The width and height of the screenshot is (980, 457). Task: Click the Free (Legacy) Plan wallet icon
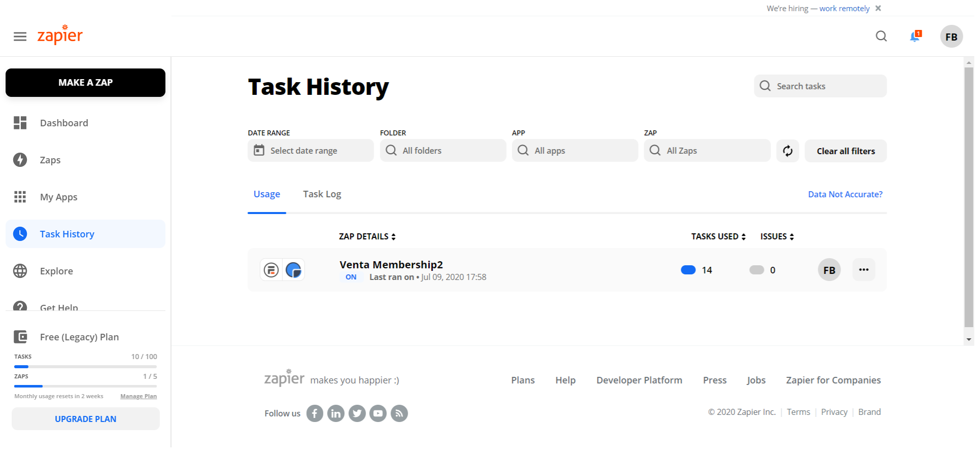click(x=20, y=337)
